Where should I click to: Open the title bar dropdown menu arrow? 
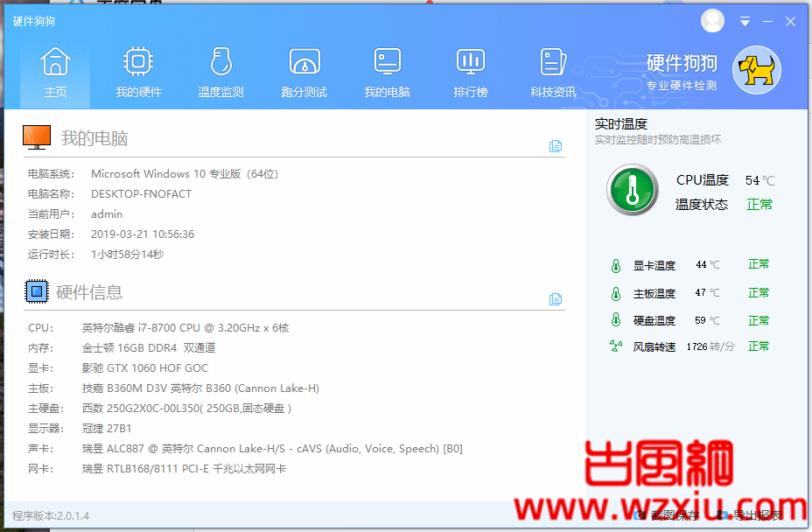(745, 21)
